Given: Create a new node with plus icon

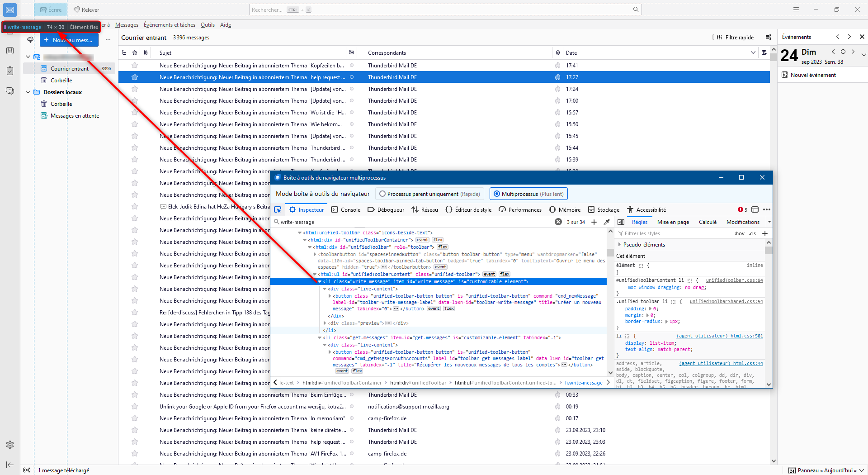Looking at the screenshot, I should 594,222.
